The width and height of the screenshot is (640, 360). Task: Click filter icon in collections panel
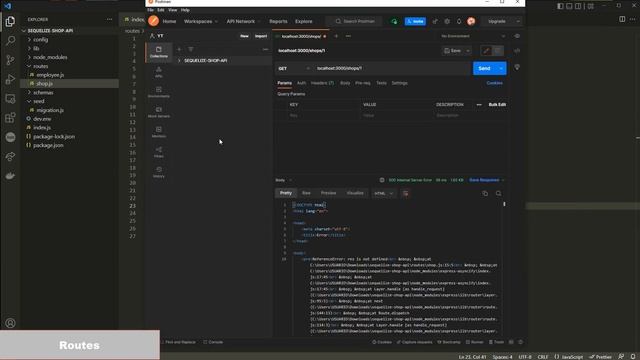[191, 49]
